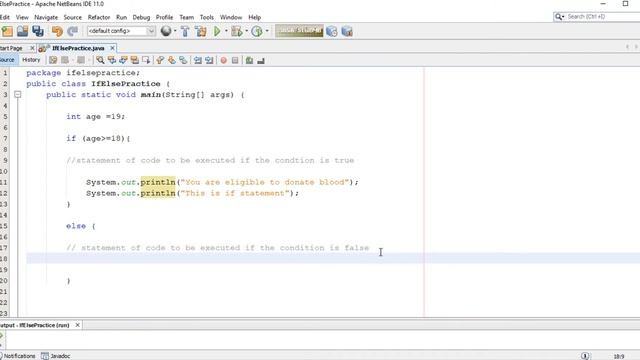The image size is (640, 360).
Task: Select the Output IfElsePractice (run) tab
Action: coord(36,325)
